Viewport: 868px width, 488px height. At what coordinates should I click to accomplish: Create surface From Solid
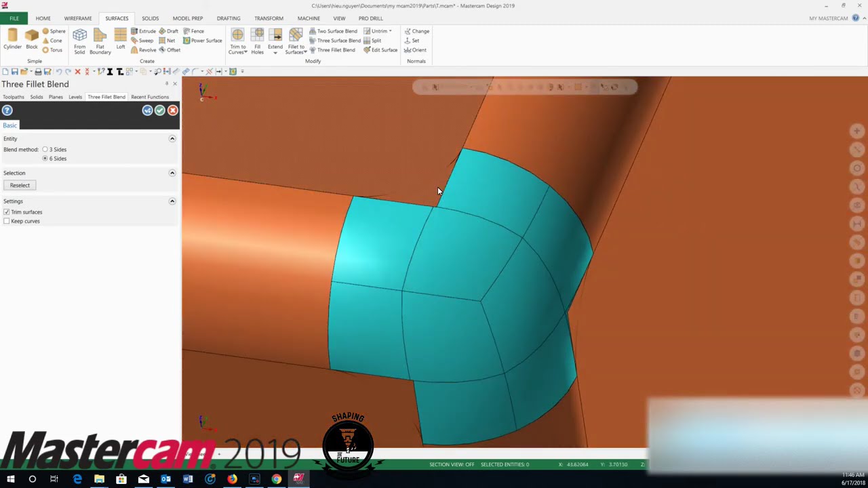79,41
